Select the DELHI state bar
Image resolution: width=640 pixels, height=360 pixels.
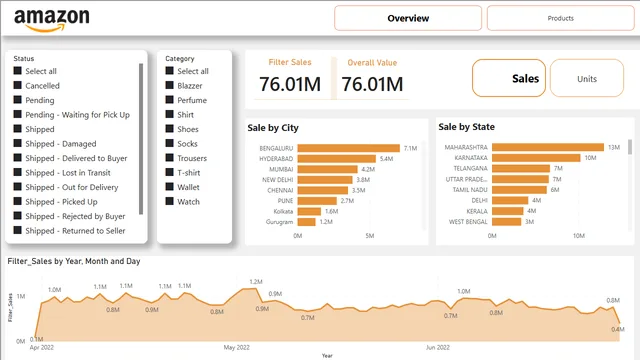510,200
